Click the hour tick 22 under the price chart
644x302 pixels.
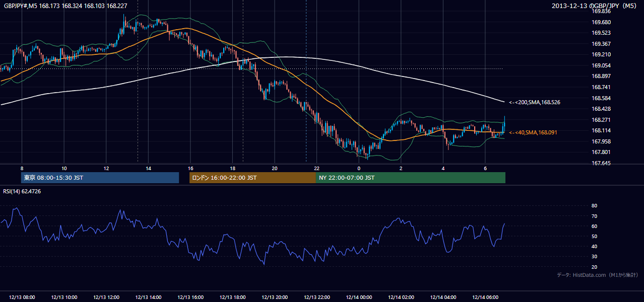click(316, 168)
